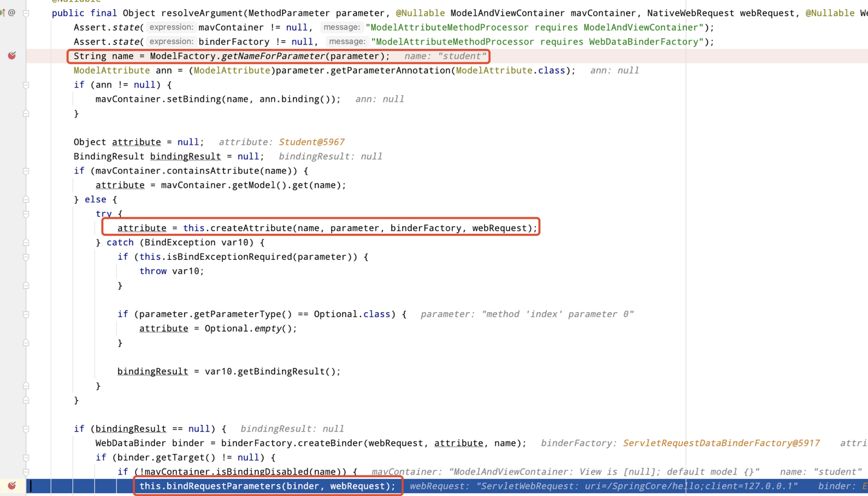Fold the '} else {' block marker
This screenshot has width=868, height=496.
coord(26,199)
